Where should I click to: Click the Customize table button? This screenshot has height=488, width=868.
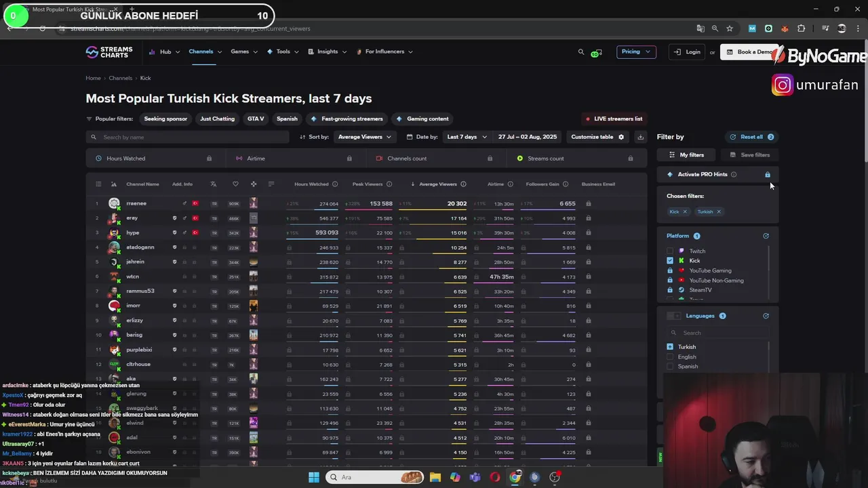[x=597, y=137]
